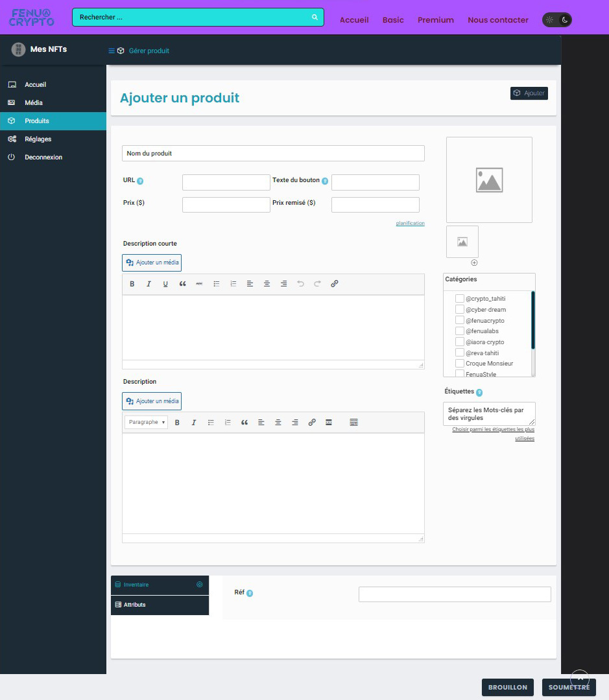This screenshot has width=609, height=700.
Task: Check the @cyber-dream category
Action: [x=459, y=309]
